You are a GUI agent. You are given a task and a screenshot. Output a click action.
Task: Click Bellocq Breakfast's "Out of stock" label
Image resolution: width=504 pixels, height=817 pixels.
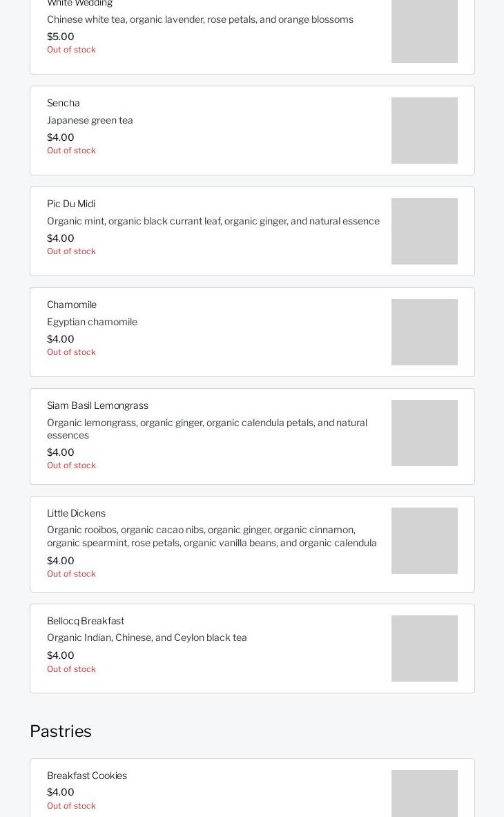tap(71, 669)
